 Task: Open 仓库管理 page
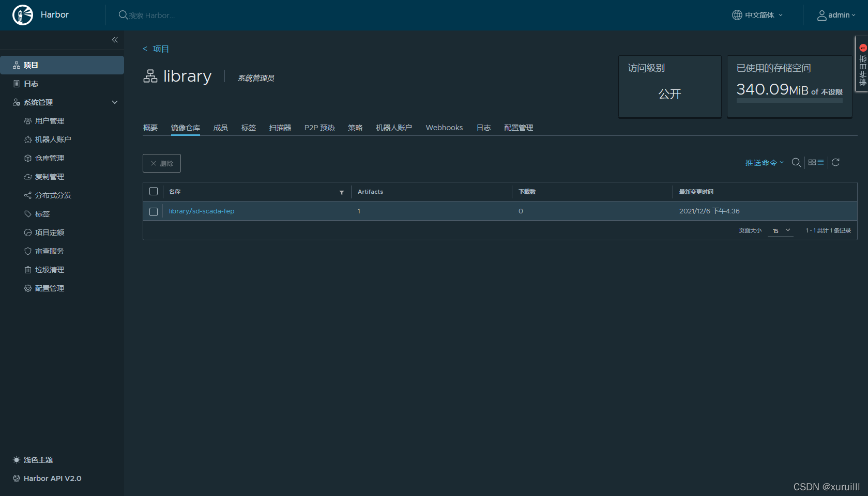50,158
